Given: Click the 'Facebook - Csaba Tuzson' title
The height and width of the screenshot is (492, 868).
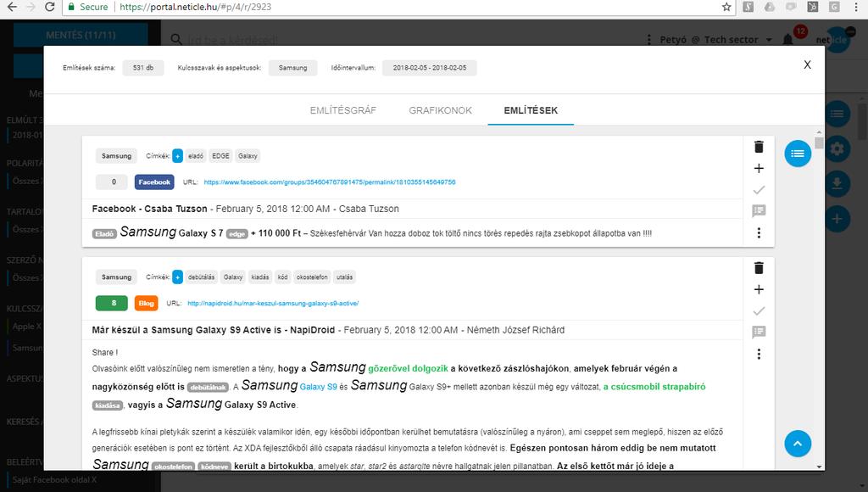Looking at the screenshot, I should click(x=149, y=209).
